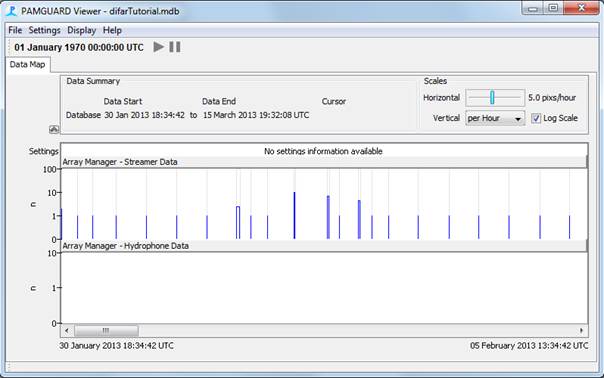This screenshot has width=604, height=378.
Task: Minimize the PAMGUARD Viewer window
Action: point(533,8)
